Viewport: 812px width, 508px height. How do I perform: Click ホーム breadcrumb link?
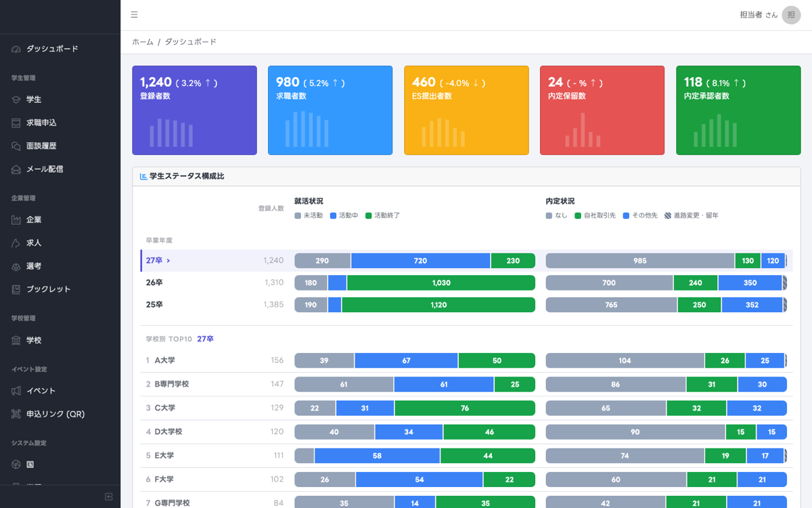(x=143, y=42)
